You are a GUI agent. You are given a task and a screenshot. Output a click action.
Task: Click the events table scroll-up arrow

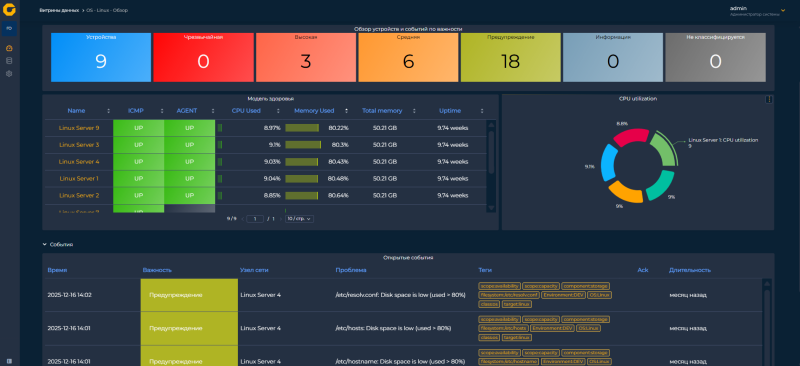767,283
